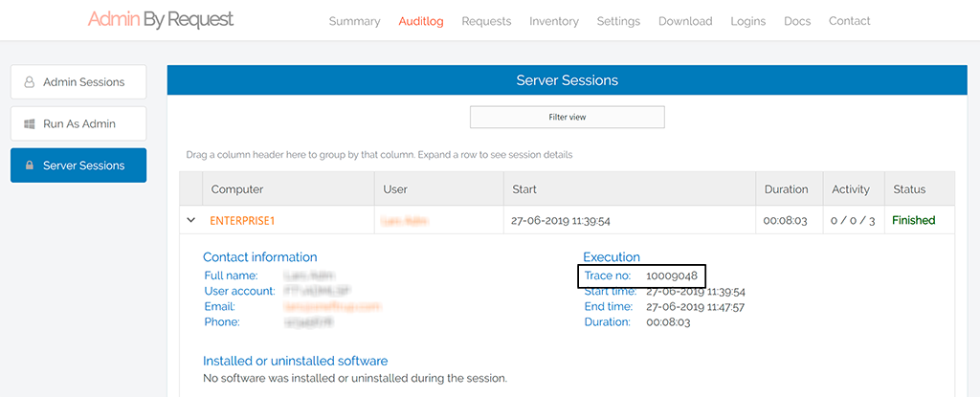This screenshot has height=397, width=980.
Task: Click the End time value 27-06-2019 11:47:57
Action: pos(695,307)
